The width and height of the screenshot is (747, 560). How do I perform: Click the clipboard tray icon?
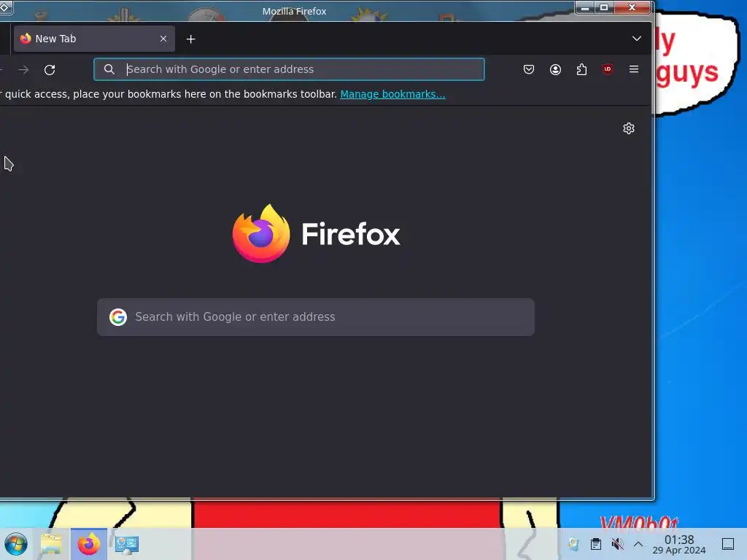[x=595, y=544]
